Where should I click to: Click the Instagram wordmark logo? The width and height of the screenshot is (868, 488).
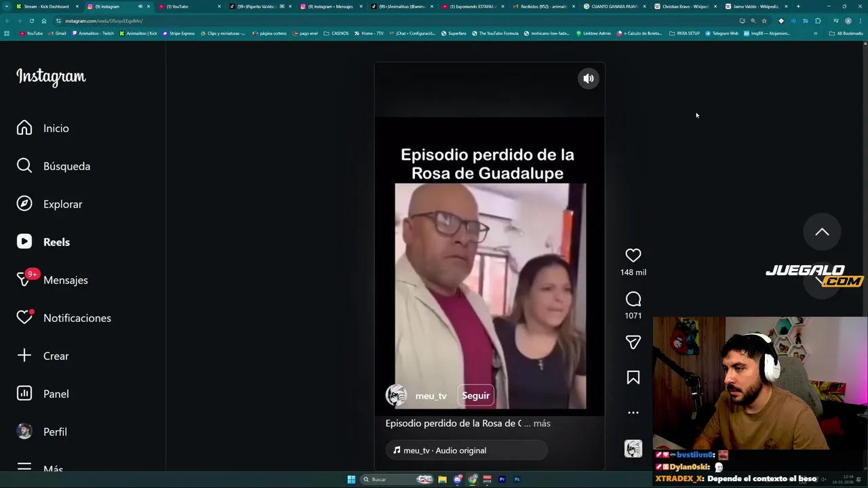pyautogui.click(x=51, y=77)
